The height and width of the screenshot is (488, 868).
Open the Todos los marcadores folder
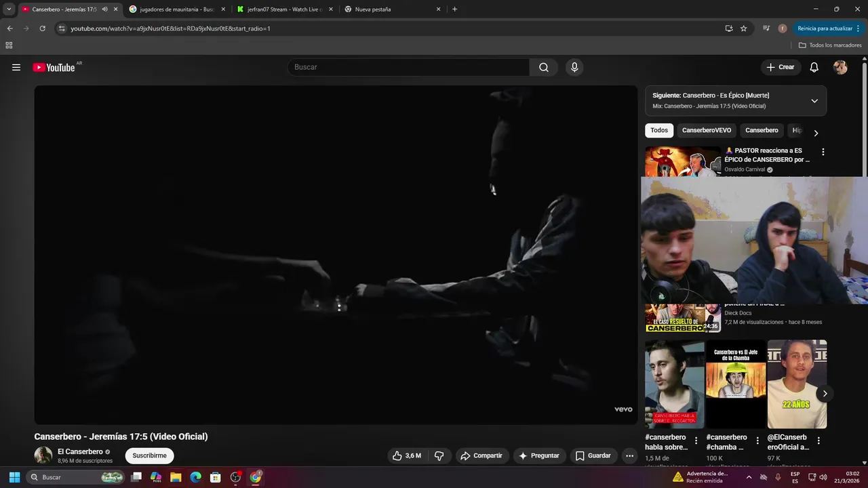830,45
